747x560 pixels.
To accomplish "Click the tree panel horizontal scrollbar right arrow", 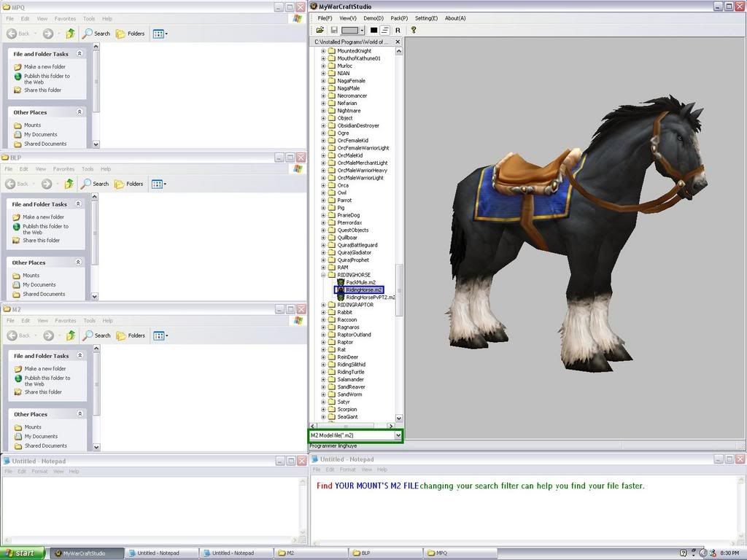I will (391, 426).
